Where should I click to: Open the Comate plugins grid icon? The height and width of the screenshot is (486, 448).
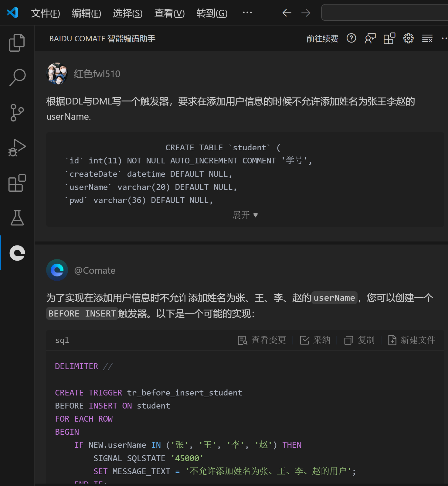point(389,39)
